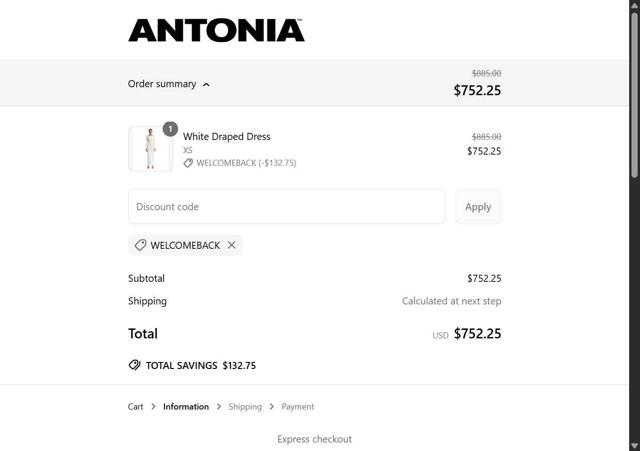The height and width of the screenshot is (451, 640).
Task: Click the ANTONIA logo
Action: click(x=216, y=30)
